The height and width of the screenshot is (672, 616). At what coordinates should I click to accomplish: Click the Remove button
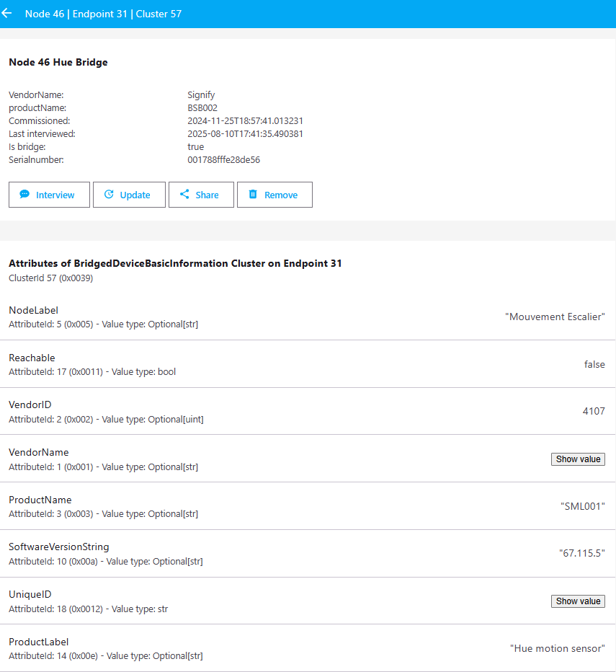coord(274,195)
